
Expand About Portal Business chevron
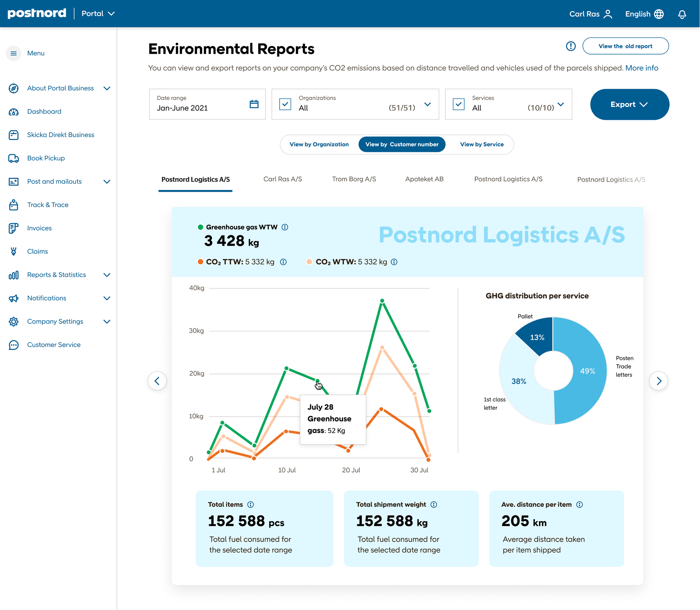[x=107, y=88]
